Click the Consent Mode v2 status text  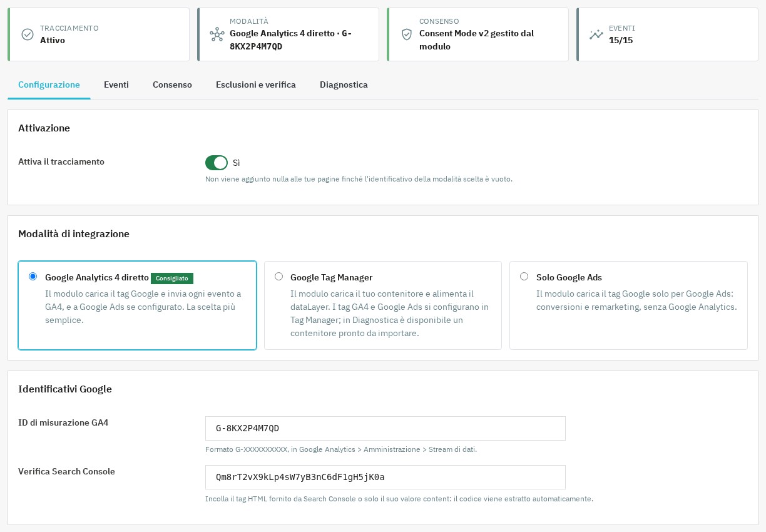476,40
